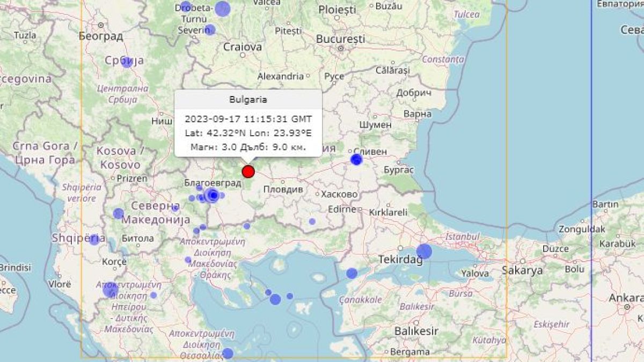Select the large blue marker above Tekirdağ
Viewport: 644px width, 362px height.
[424, 251]
